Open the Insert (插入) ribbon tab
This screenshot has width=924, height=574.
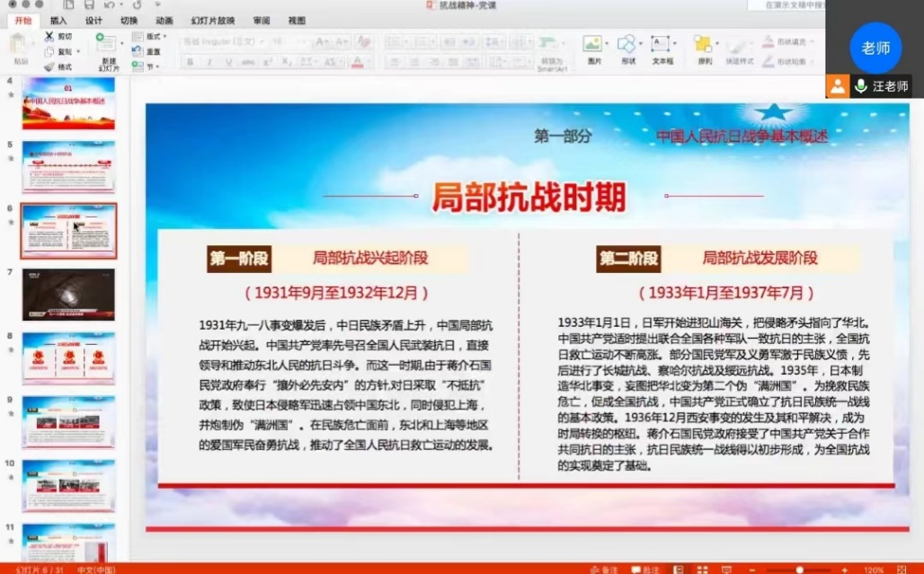(x=58, y=21)
